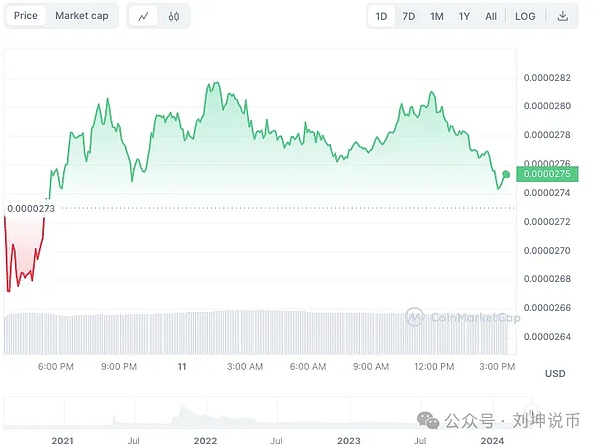The height and width of the screenshot is (445, 600).
Task: Download the chart data
Action: pyautogui.click(x=563, y=16)
